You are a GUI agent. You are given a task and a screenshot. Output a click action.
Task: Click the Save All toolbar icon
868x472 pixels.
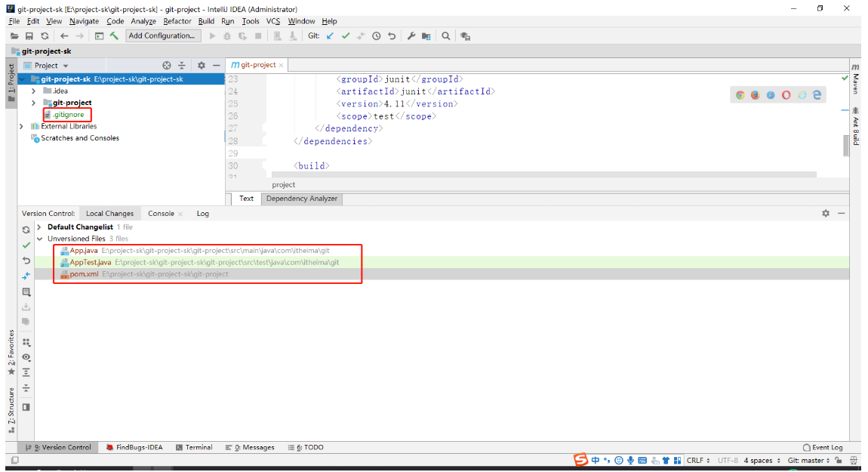pyautogui.click(x=29, y=36)
